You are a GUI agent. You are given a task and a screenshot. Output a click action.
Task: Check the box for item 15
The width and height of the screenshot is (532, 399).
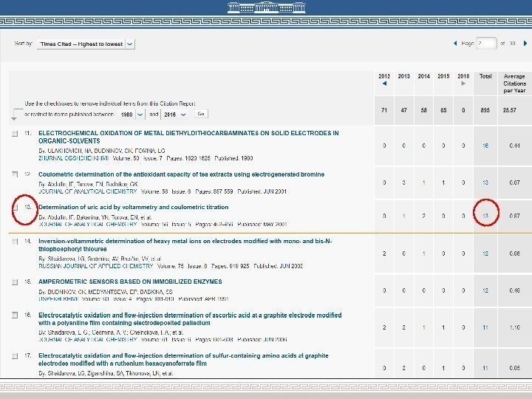tap(15, 282)
